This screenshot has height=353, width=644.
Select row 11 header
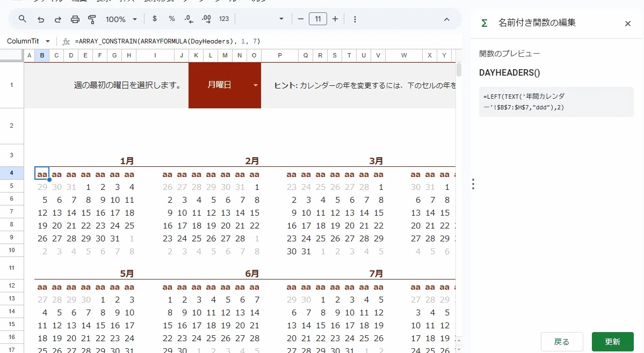pyautogui.click(x=11, y=268)
